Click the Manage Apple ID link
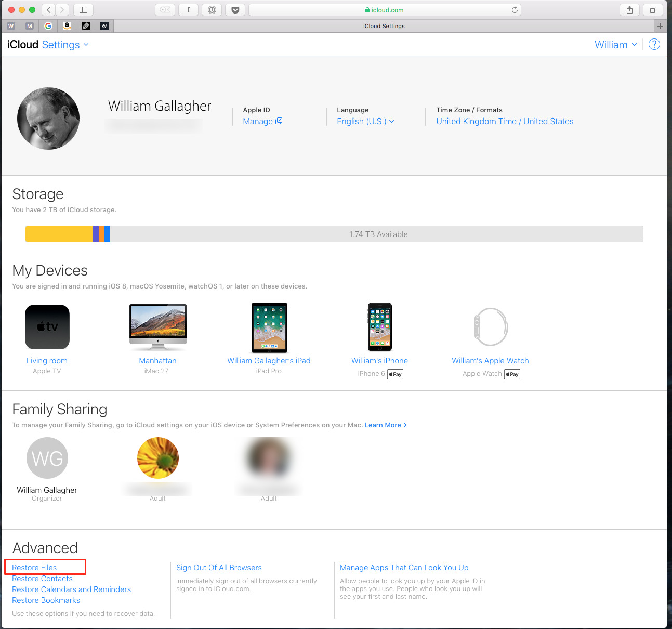The height and width of the screenshot is (629, 672). click(262, 121)
